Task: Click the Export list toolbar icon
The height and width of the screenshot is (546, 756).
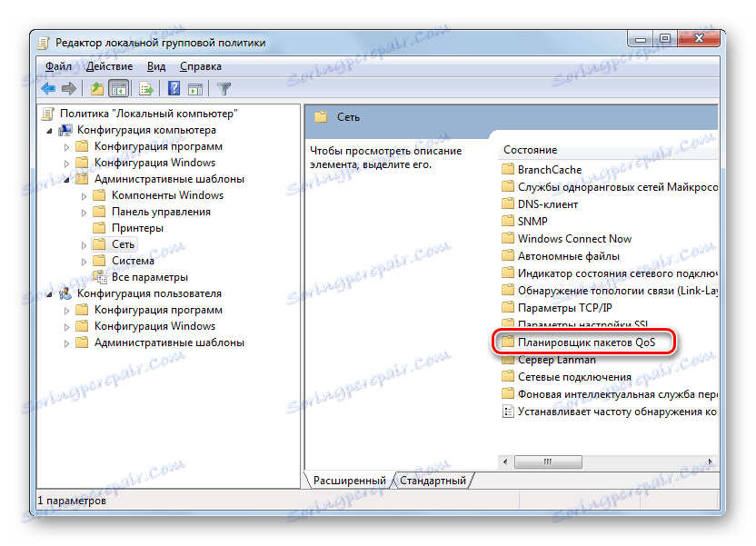Action: coord(145,89)
